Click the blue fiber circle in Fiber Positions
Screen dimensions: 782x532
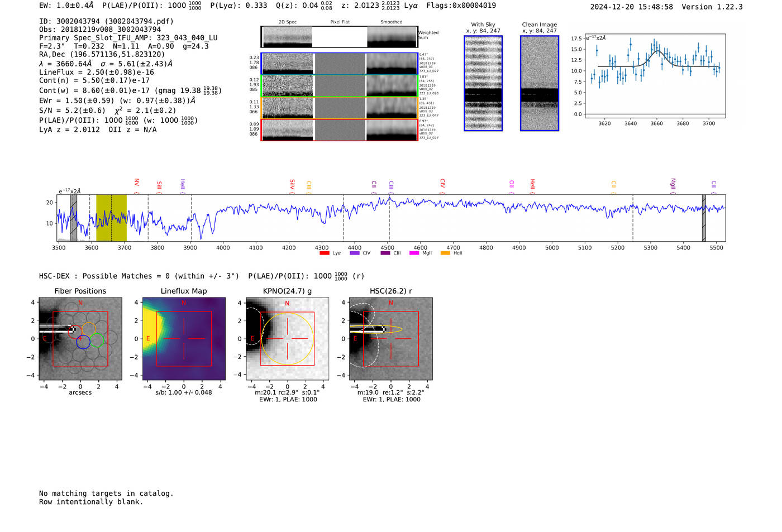point(83,342)
